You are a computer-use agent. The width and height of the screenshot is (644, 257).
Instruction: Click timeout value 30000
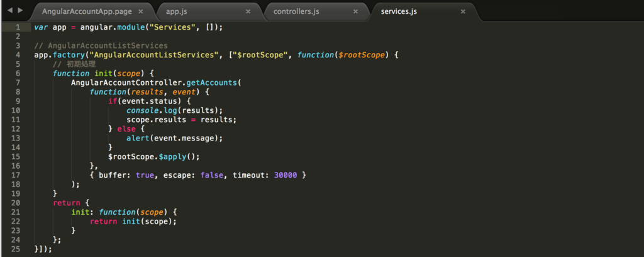click(285, 174)
